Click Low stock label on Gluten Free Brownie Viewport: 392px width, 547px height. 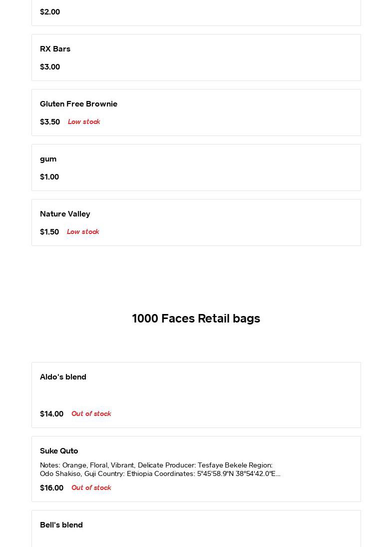84,122
